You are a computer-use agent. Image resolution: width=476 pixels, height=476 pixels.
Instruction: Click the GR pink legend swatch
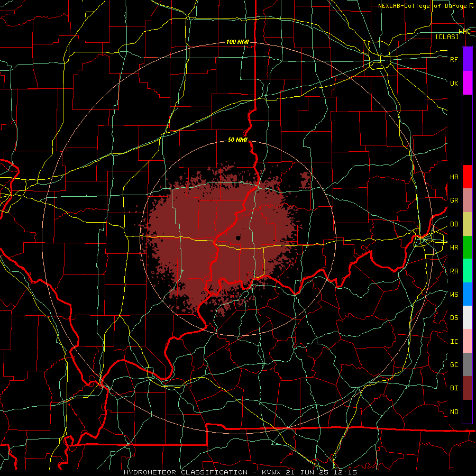coord(467,200)
